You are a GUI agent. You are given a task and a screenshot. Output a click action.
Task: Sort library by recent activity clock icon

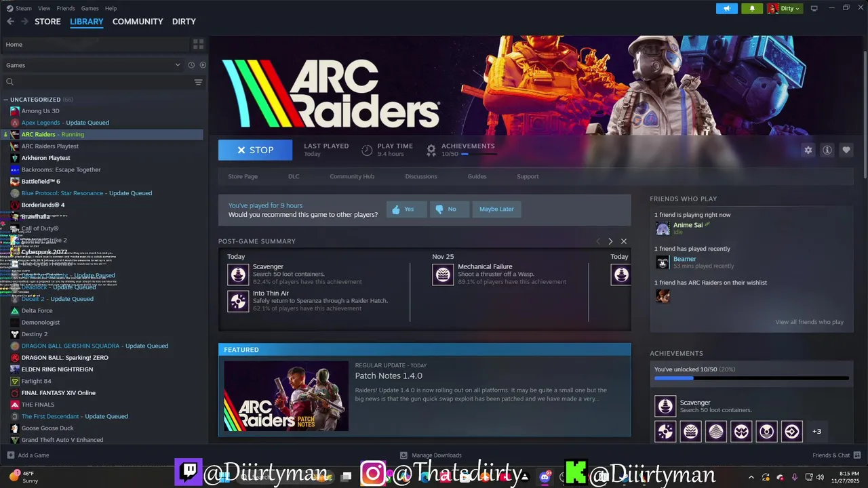pos(191,65)
